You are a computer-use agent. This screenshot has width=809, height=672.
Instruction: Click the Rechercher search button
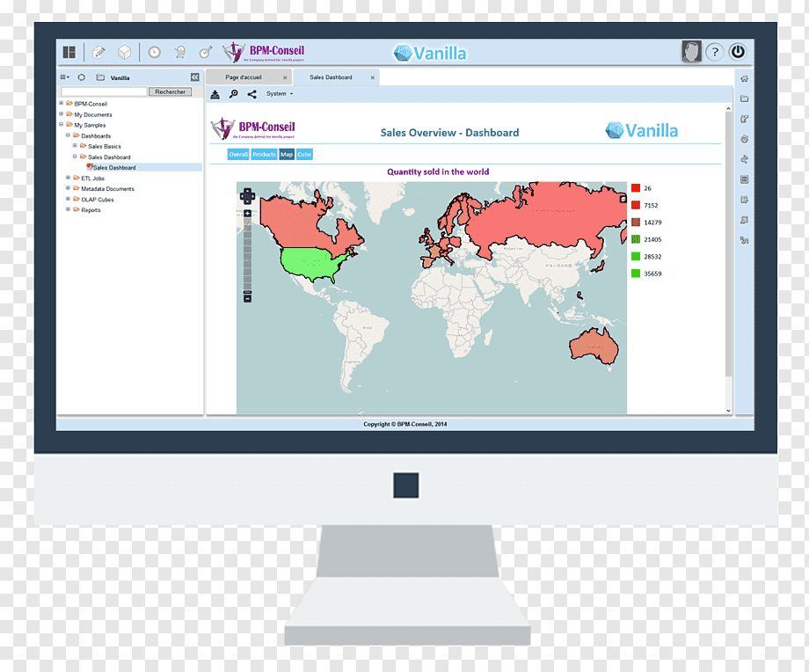(171, 91)
